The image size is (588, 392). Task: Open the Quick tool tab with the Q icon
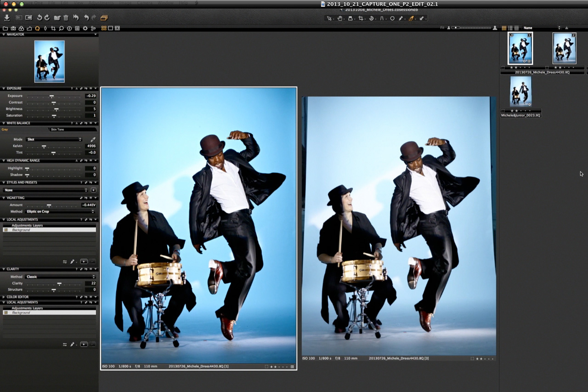pos(37,28)
